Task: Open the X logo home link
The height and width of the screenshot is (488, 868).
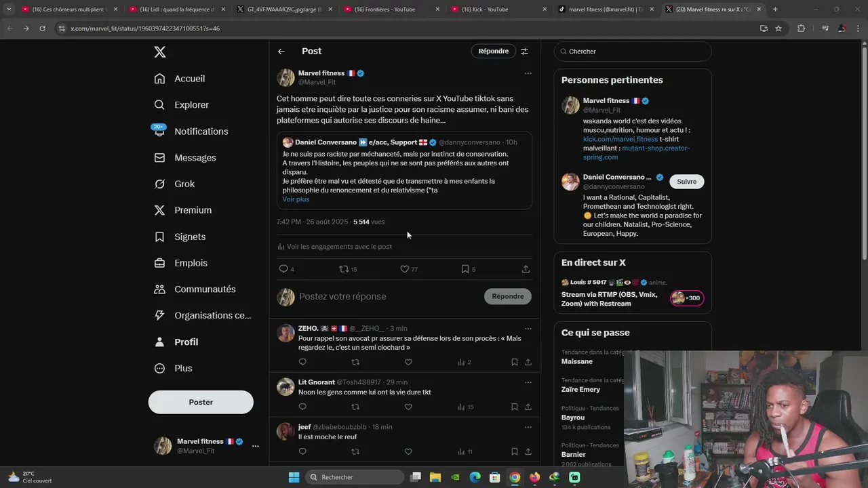Action: pos(159,52)
